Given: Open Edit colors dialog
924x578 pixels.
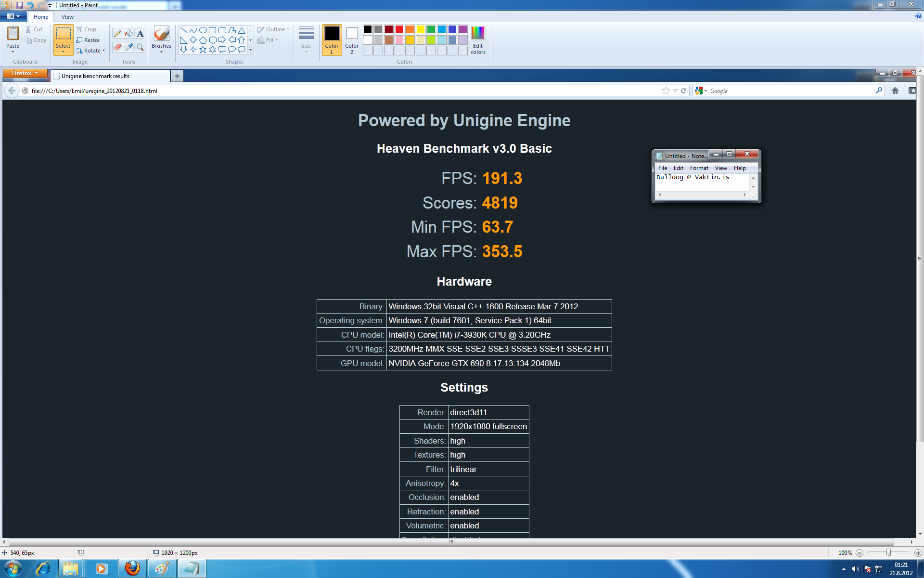Looking at the screenshot, I should (x=477, y=39).
